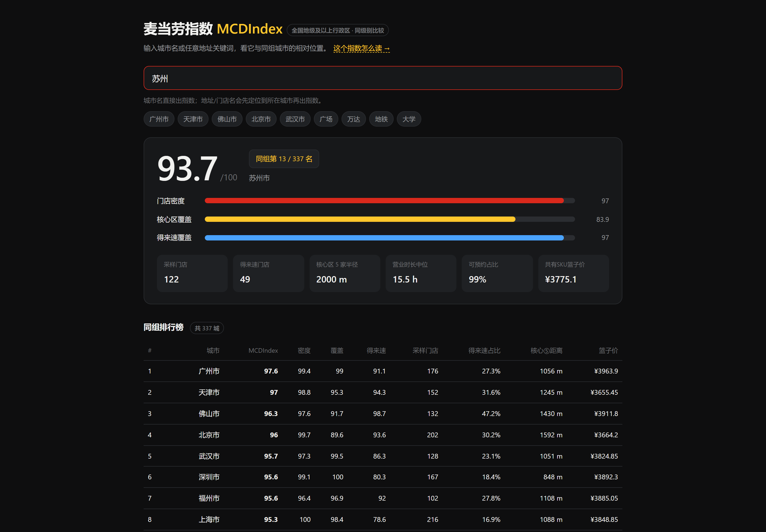The image size is (766, 532).
Task: Click the 共 337 城 badge
Action: click(207, 328)
